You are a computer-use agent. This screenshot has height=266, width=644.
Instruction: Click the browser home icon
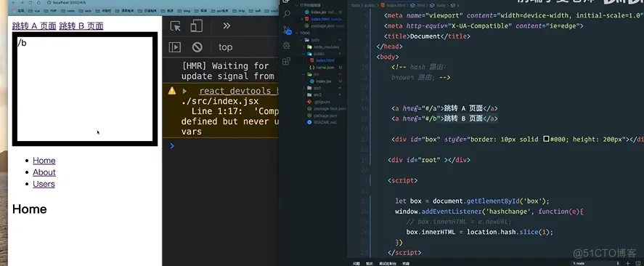pyautogui.click(x=38, y=3)
